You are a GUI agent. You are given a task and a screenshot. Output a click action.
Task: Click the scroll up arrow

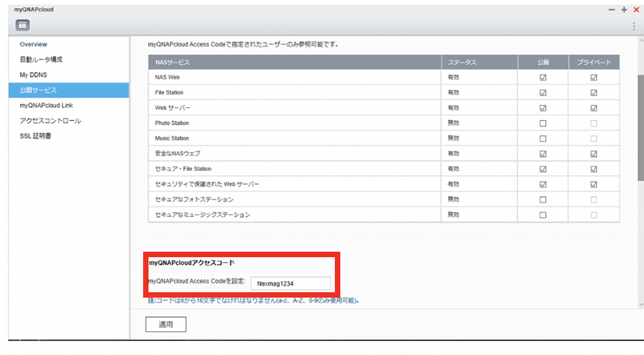[641, 41]
